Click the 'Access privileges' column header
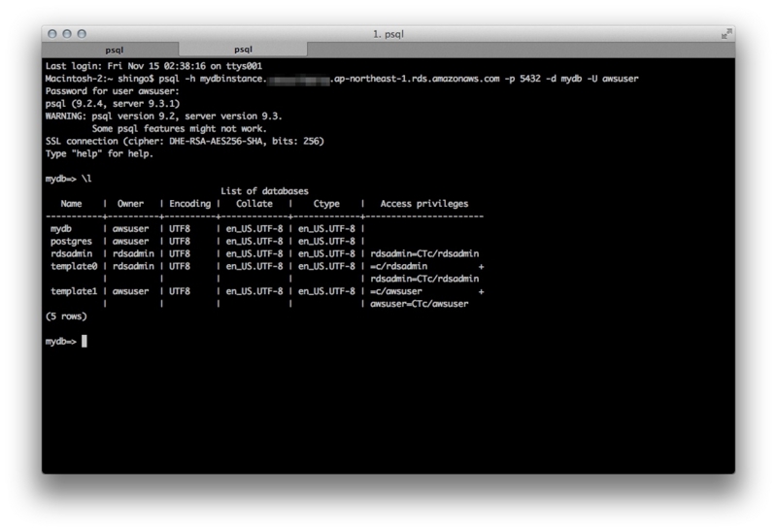Screen dimensions: 777x532 click(x=424, y=204)
